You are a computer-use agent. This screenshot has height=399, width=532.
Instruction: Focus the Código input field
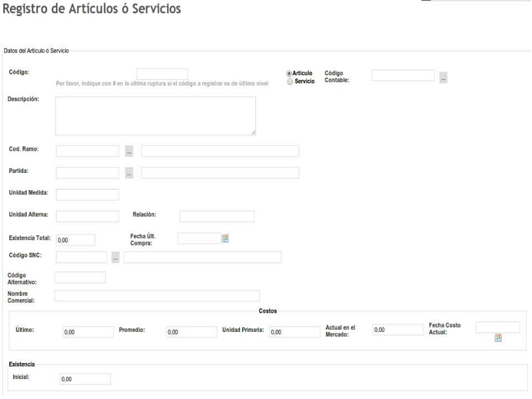162,74
